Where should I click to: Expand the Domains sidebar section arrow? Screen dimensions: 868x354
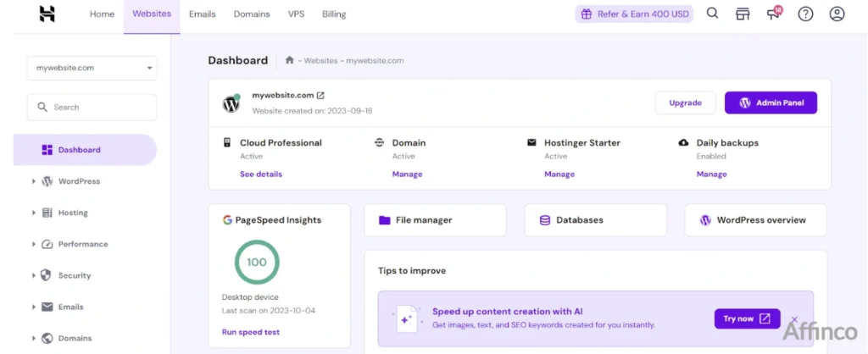(34, 338)
